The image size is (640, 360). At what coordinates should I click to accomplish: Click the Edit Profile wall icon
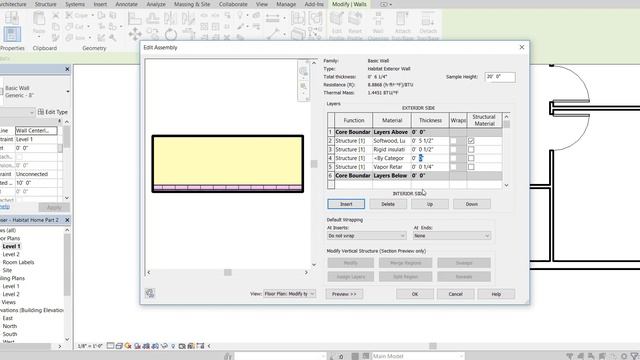[x=337, y=19]
